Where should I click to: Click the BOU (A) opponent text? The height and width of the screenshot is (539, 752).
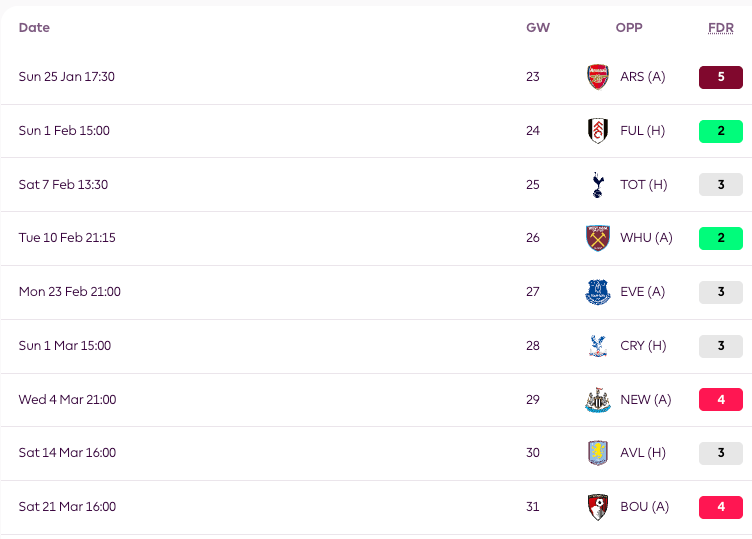coord(644,507)
